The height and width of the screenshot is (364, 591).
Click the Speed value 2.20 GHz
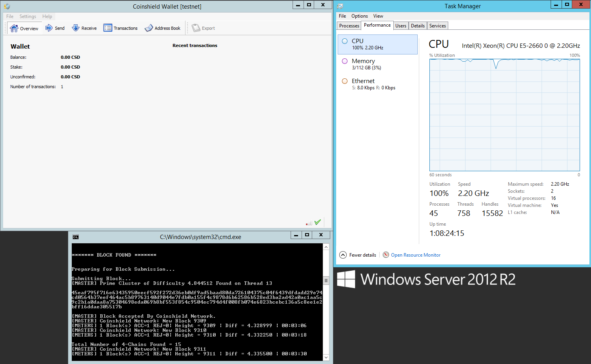click(x=473, y=193)
